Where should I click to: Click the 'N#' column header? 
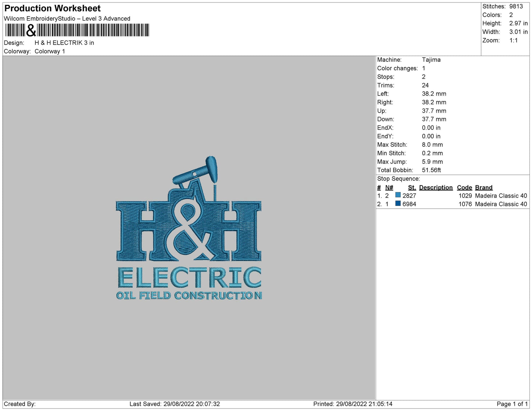[389, 187]
